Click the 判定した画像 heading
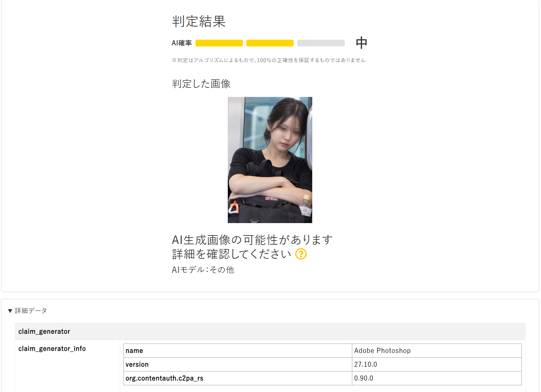The image size is (541, 392). [x=201, y=84]
